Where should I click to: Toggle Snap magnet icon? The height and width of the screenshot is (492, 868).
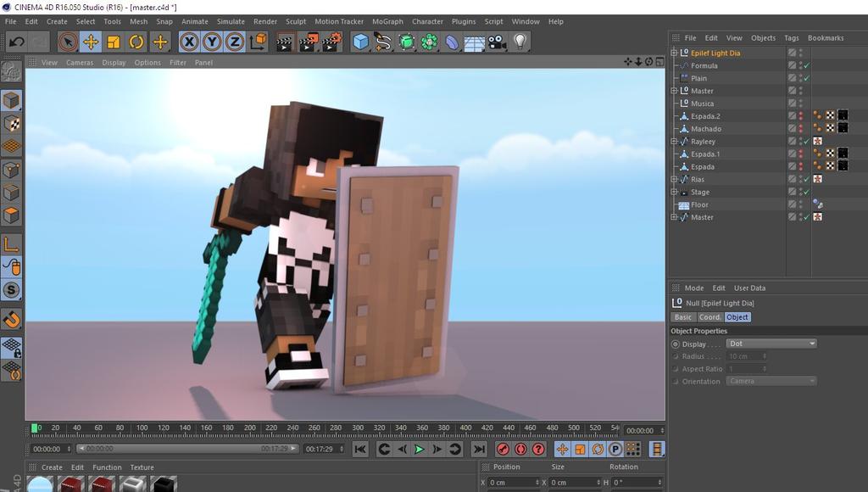coord(11,319)
